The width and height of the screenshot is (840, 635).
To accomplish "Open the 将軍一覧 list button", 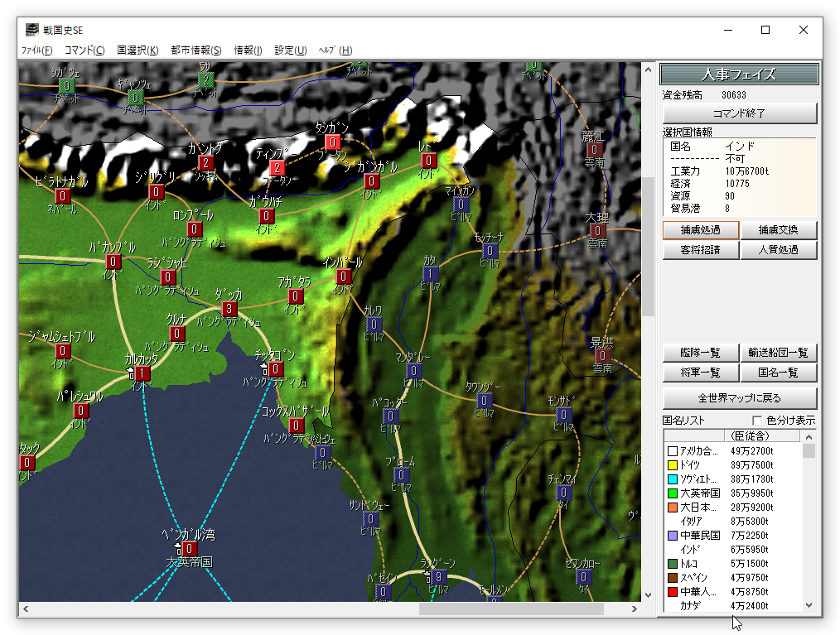I will click(700, 373).
